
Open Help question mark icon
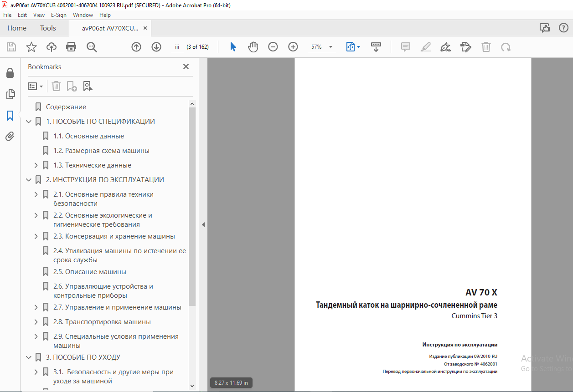[x=563, y=28]
